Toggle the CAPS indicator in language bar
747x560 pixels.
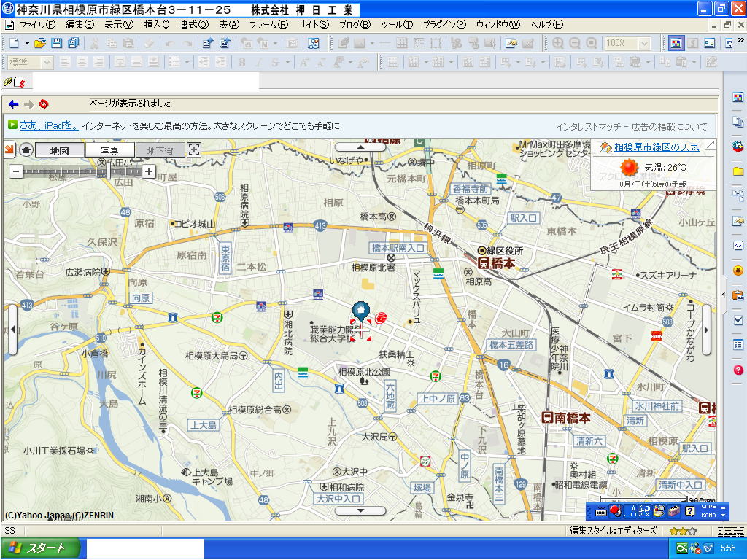pos(708,507)
